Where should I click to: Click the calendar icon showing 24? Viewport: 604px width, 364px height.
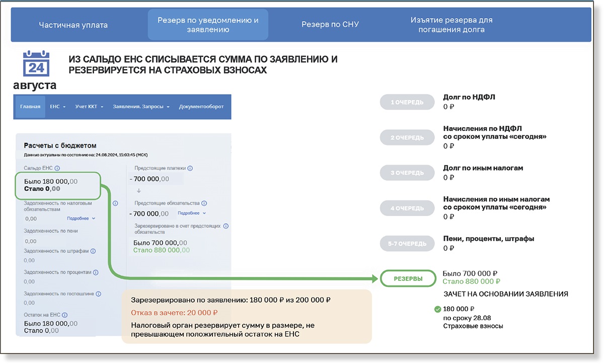(x=36, y=63)
